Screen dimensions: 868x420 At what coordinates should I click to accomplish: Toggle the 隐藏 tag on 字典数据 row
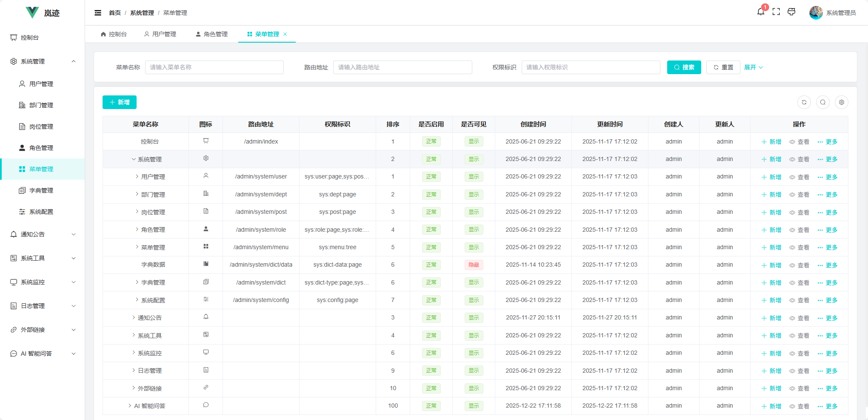point(473,265)
